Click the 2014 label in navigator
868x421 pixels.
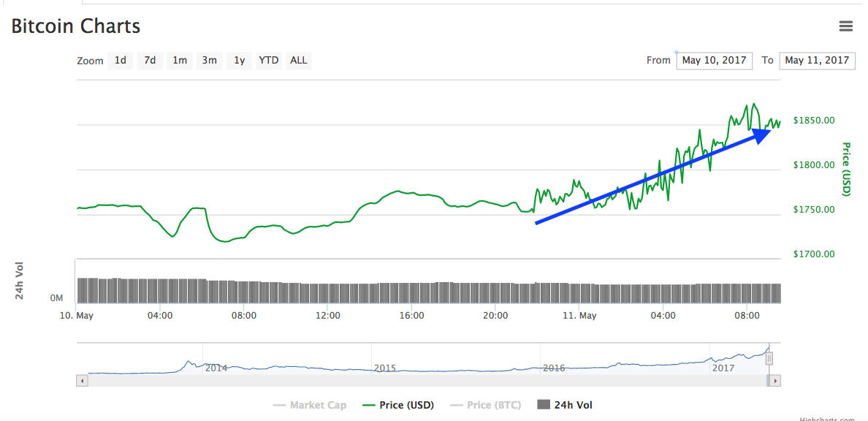(x=216, y=368)
